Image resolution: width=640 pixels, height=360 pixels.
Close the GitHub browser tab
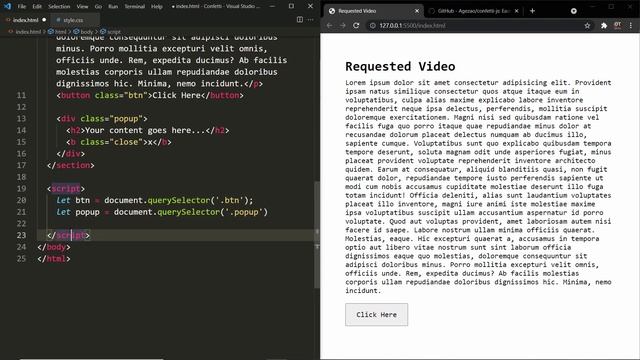tap(516, 11)
